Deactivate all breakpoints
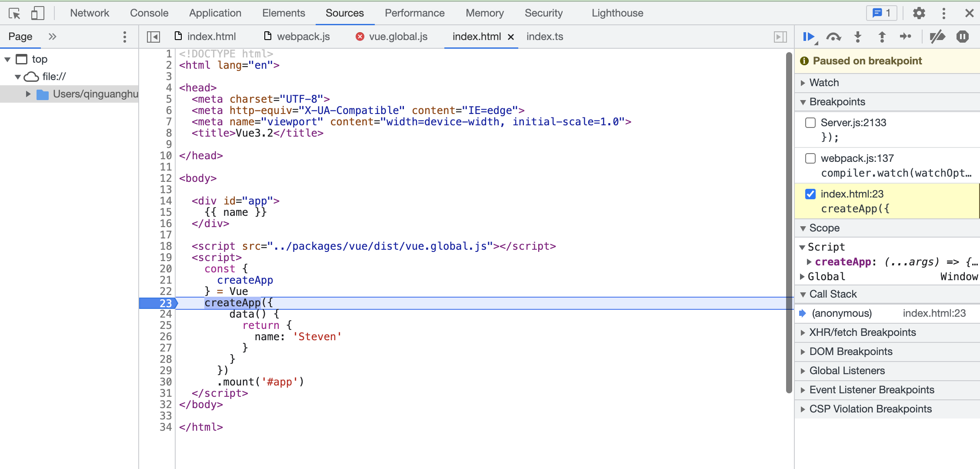Viewport: 980px width, 469px height. point(937,37)
